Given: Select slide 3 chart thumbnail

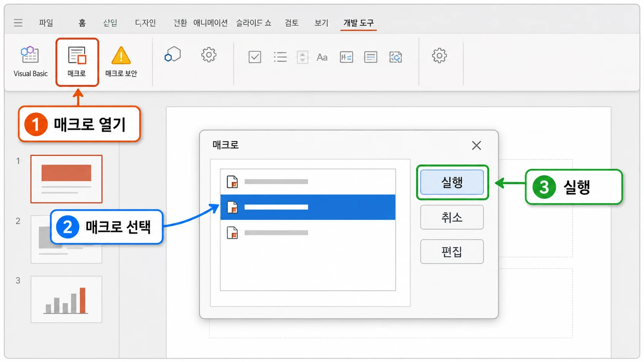Looking at the screenshot, I should (x=66, y=299).
